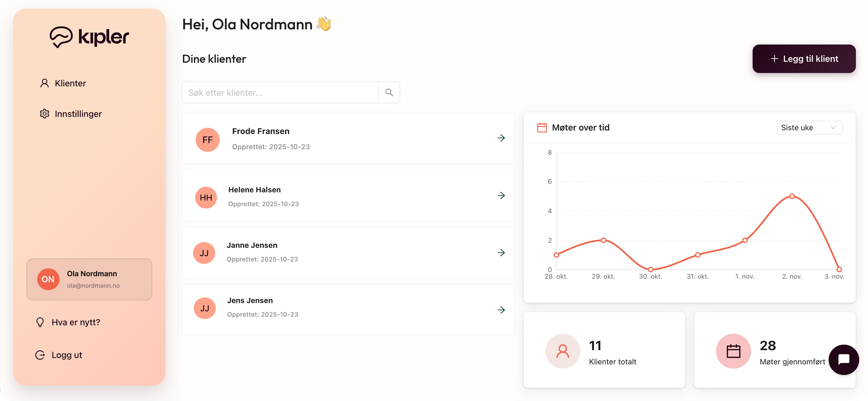Focus the Søk etter klienter field

point(280,92)
